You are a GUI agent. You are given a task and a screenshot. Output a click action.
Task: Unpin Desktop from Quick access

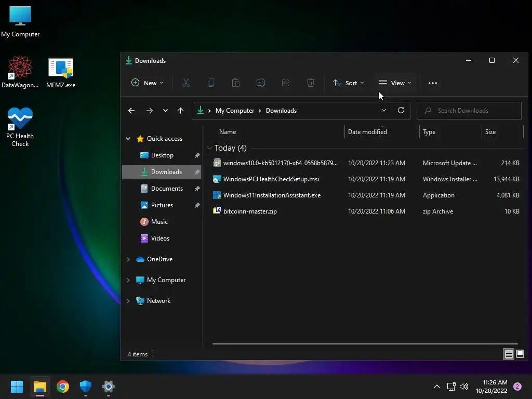tap(197, 155)
